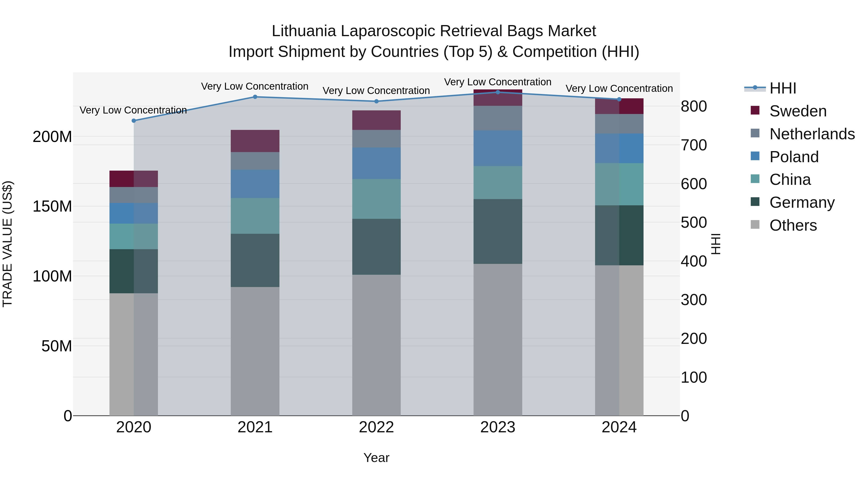
Task: Click the HHI data point for 2021
Action: pyautogui.click(x=255, y=97)
